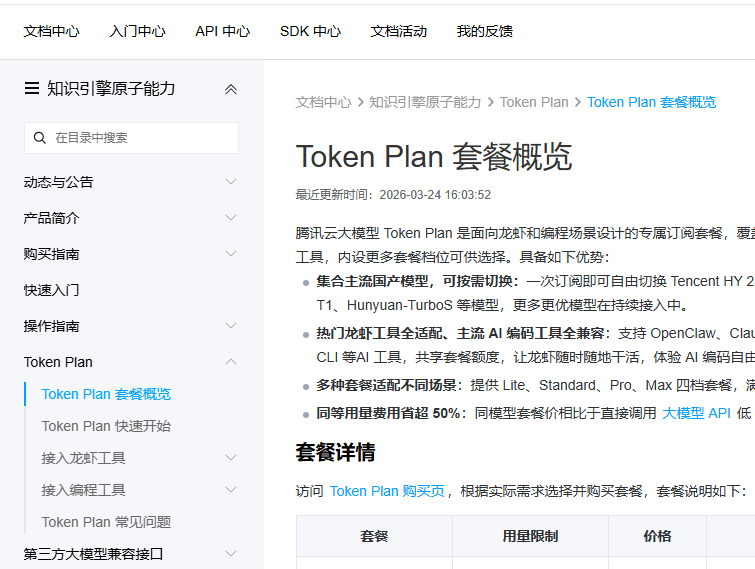Select 接入编程工具 in the sidebar
Viewport: 755px width, 569px height.
click(x=83, y=490)
